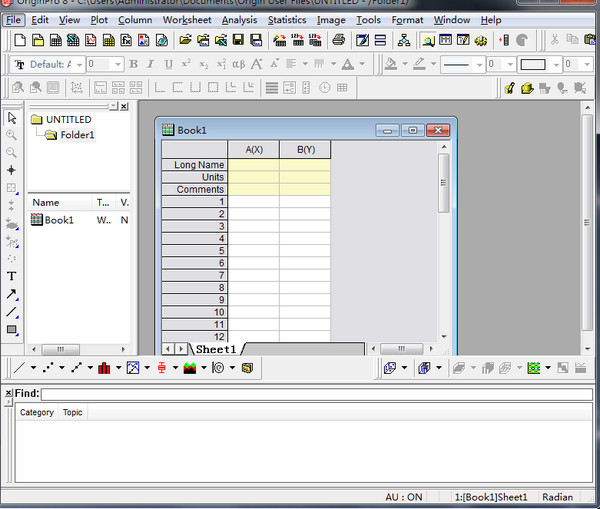Image resolution: width=600 pixels, height=509 pixels.
Task: Open the File menu
Action: 14,20
